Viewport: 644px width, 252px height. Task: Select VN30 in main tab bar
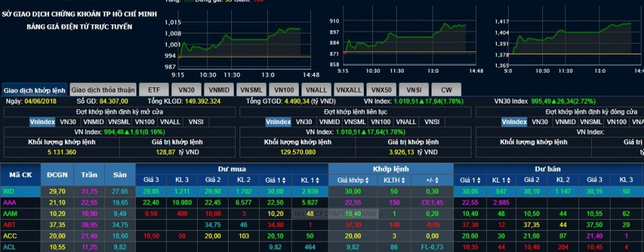187,90
